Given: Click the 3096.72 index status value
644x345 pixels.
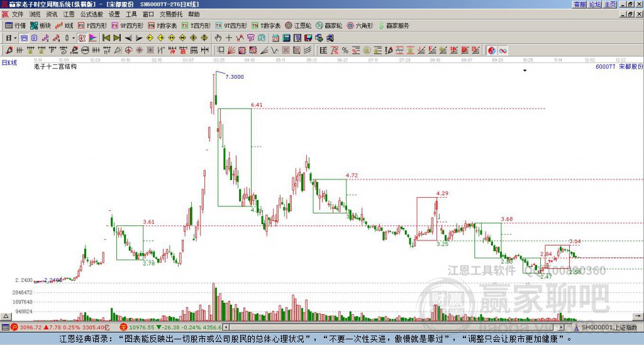Looking at the screenshot, I should 31,327.
